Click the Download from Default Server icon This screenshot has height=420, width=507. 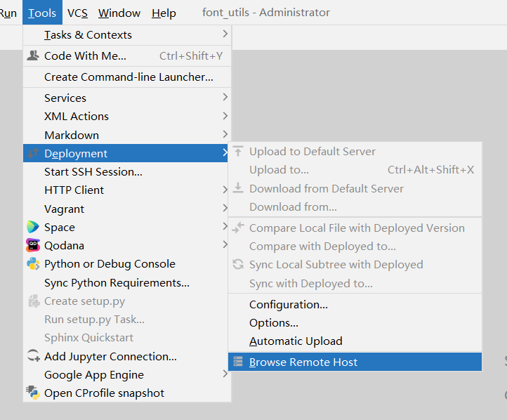[x=238, y=188]
